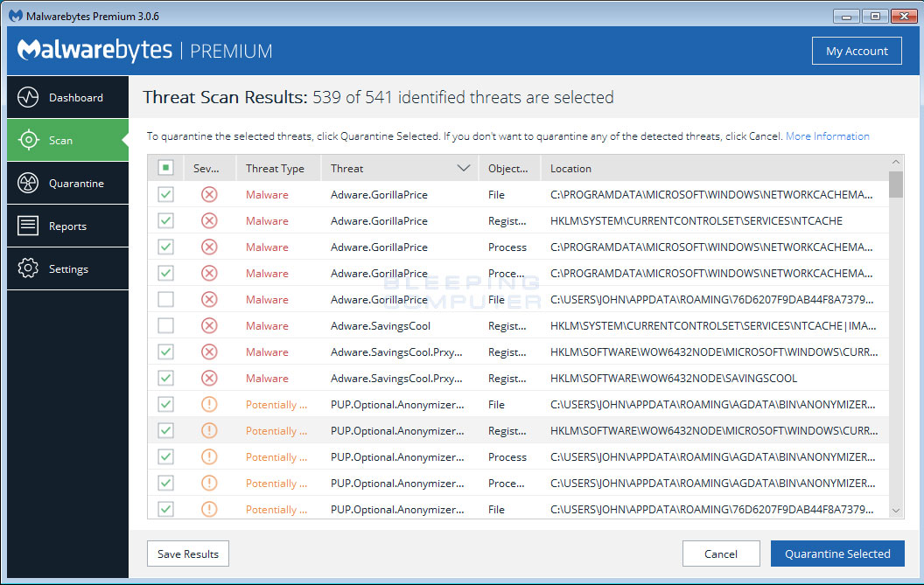Open the More Information link

(x=827, y=136)
